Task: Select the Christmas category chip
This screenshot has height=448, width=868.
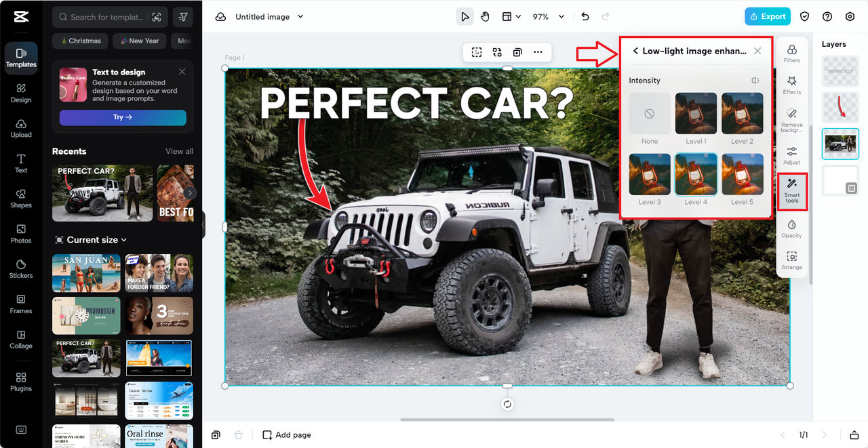Action: [80, 41]
